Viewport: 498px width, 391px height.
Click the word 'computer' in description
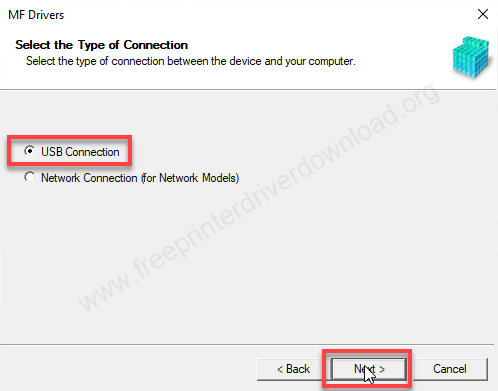tap(330, 62)
